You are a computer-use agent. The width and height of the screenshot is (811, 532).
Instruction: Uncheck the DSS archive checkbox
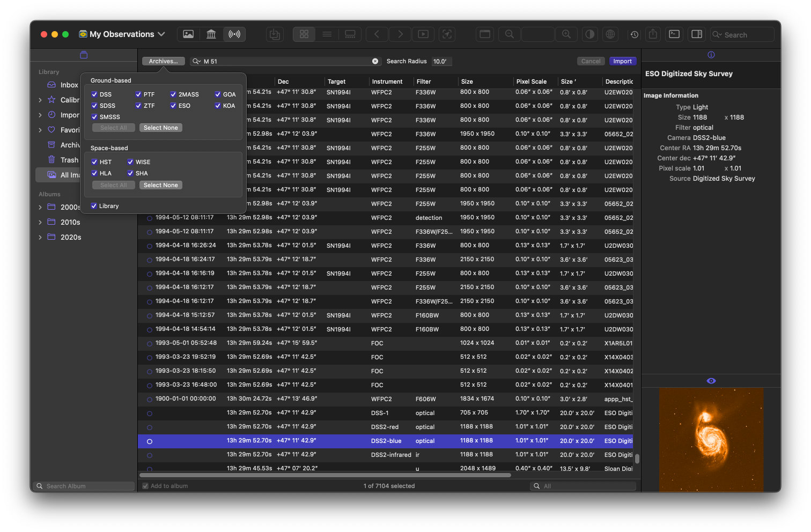pos(94,94)
